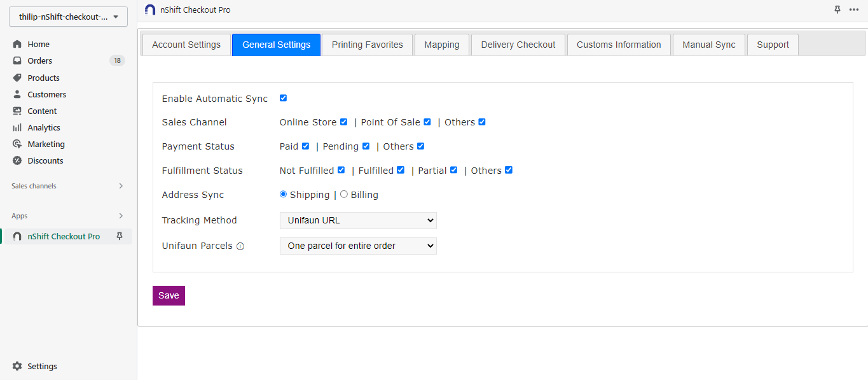Click the Customers person icon

17,94
